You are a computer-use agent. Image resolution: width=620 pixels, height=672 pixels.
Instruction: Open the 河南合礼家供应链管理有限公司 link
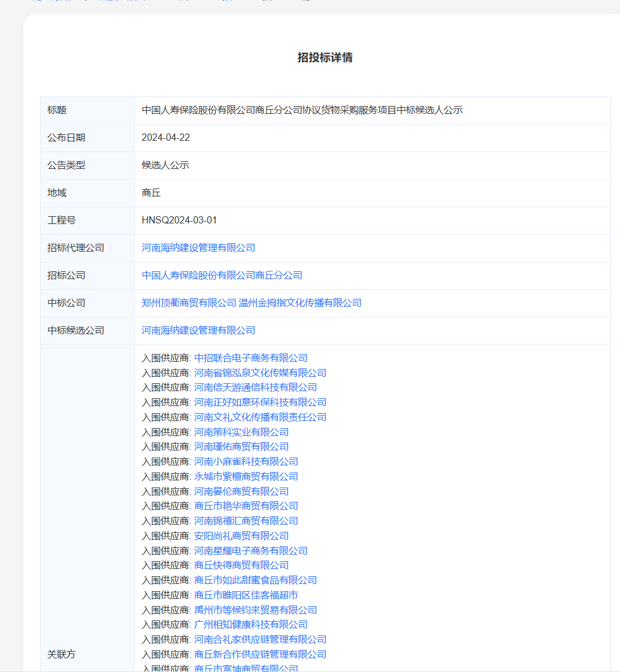pyautogui.click(x=260, y=640)
